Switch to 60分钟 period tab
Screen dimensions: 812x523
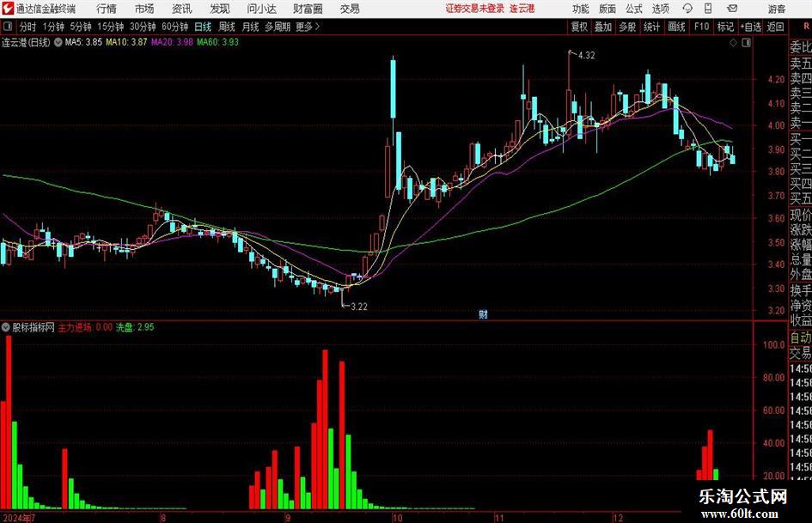(174, 27)
